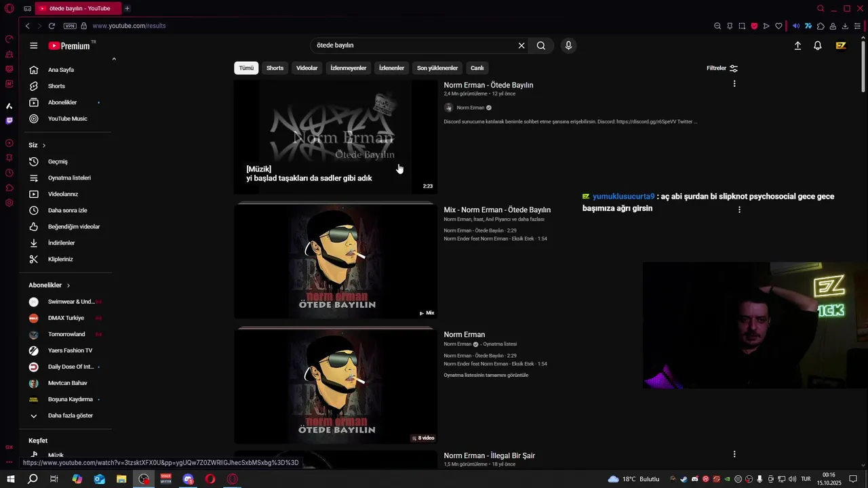The image size is (868, 488).
Task: Open the Create upload icon
Action: [797, 45]
